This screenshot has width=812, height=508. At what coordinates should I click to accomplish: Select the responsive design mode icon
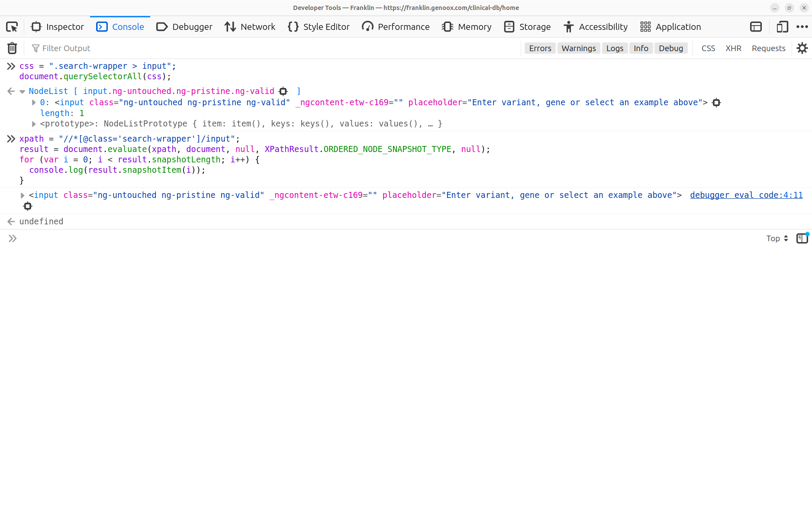coord(782,26)
